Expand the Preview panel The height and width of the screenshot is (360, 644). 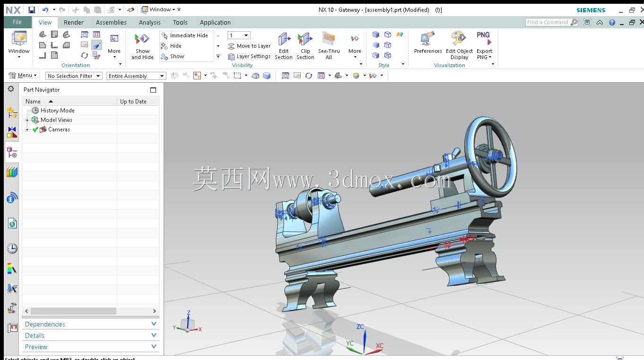pyautogui.click(x=91, y=347)
